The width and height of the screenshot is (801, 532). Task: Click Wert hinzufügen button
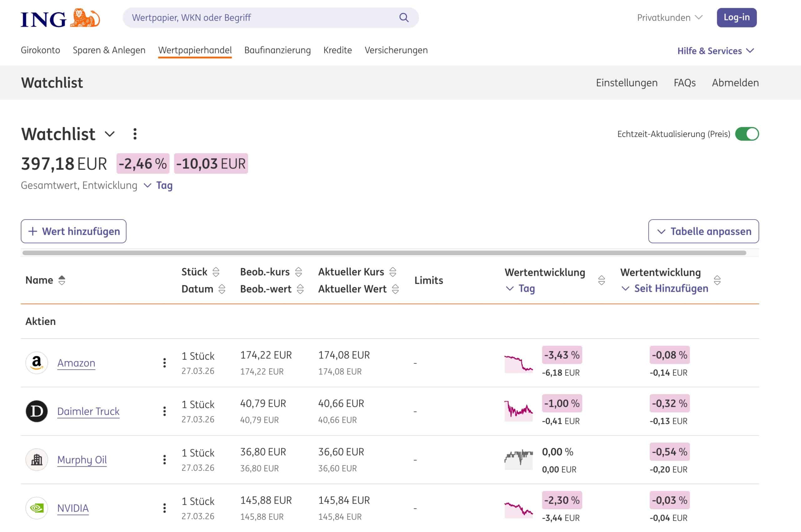pos(74,231)
